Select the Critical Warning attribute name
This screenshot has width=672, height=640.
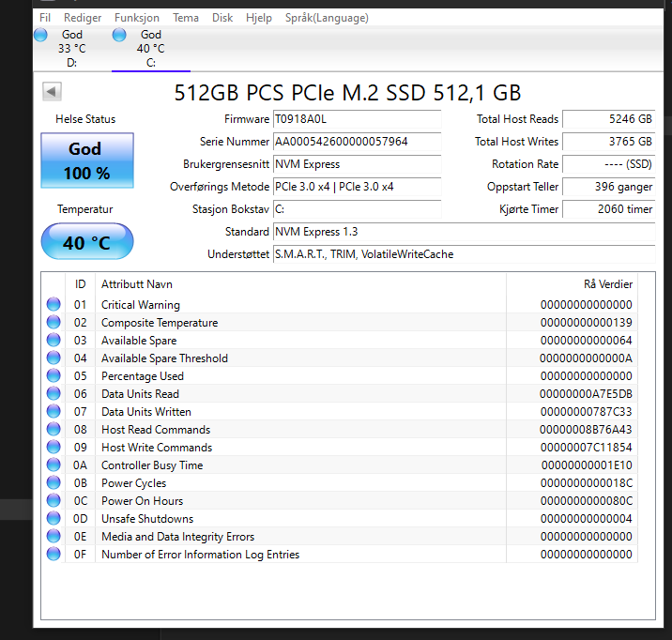coord(141,305)
